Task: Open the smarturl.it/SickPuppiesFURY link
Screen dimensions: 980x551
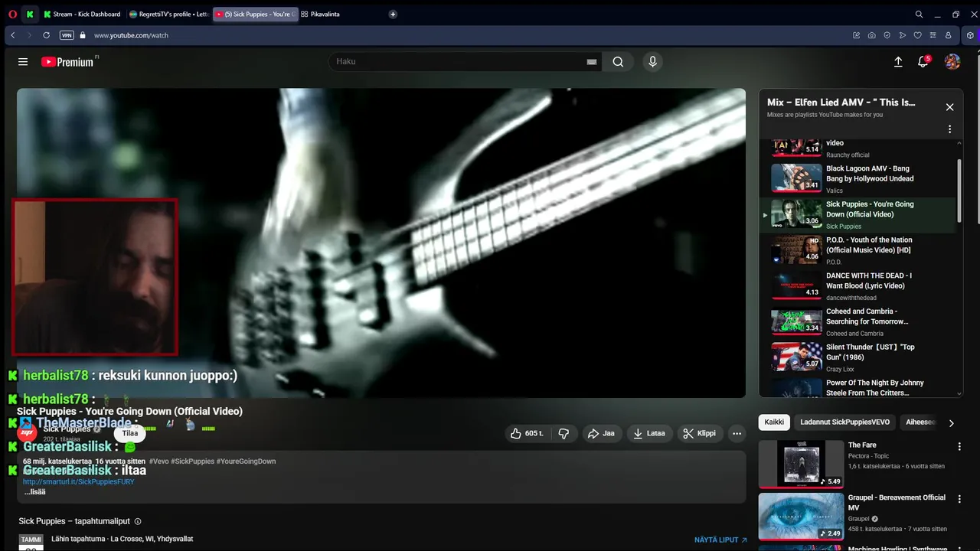Action: pyautogui.click(x=78, y=482)
